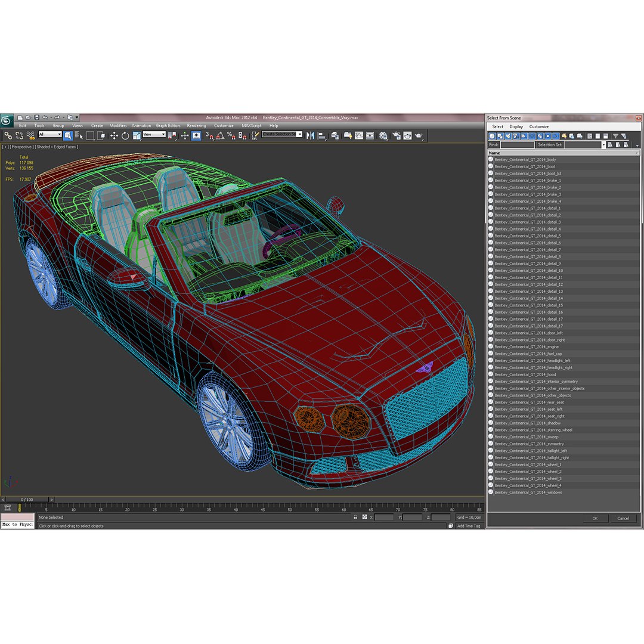Open the Display menu in Select From Scene
644x644 pixels.
516,126
